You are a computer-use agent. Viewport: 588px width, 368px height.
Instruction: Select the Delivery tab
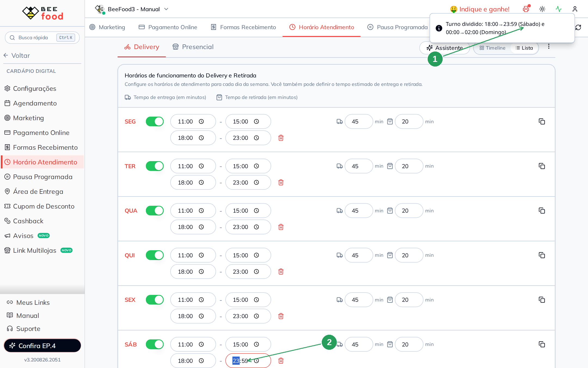[142, 47]
